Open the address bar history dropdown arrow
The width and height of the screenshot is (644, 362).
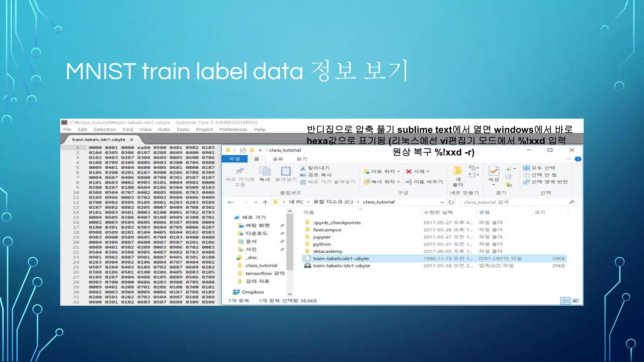(442, 202)
